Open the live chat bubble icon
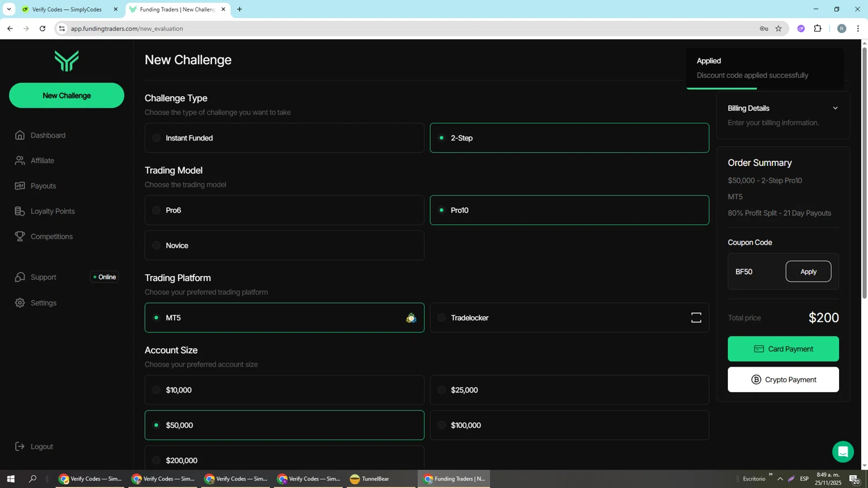Image resolution: width=868 pixels, height=488 pixels. [843, 452]
